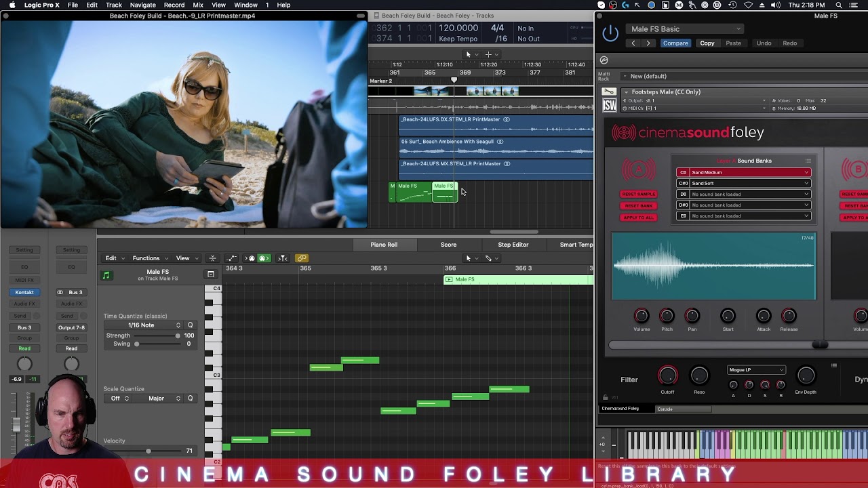
Task: Toggle the automation curve icon in Piano Roll
Action: tap(231, 258)
